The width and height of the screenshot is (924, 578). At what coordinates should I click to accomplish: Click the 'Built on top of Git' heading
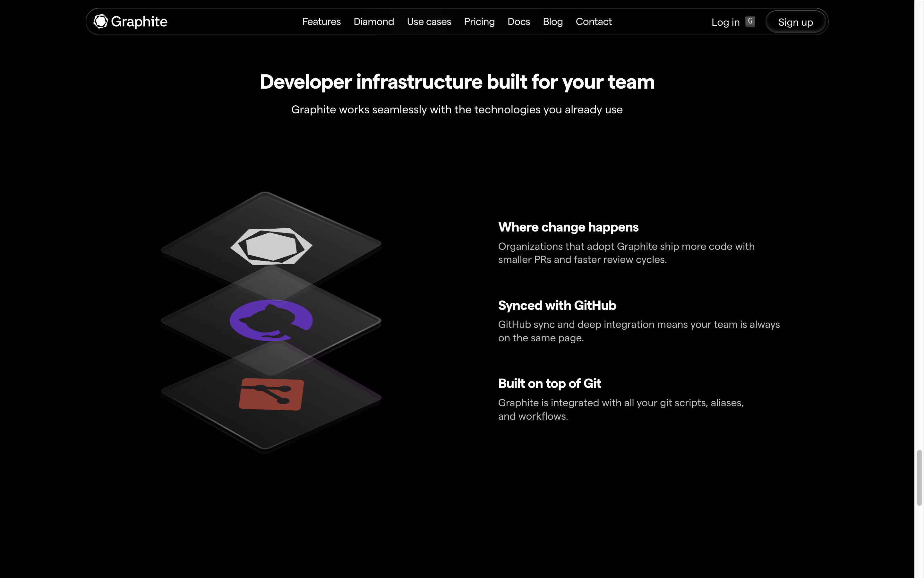click(550, 383)
